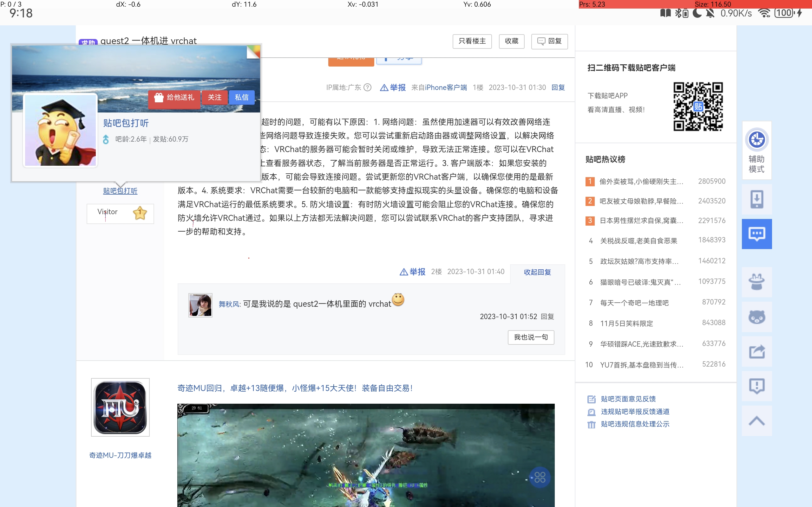This screenshot has height=507, width=812.
Task: Click 举报 report link on 2楼 post
Action: [x=412, y=272]
